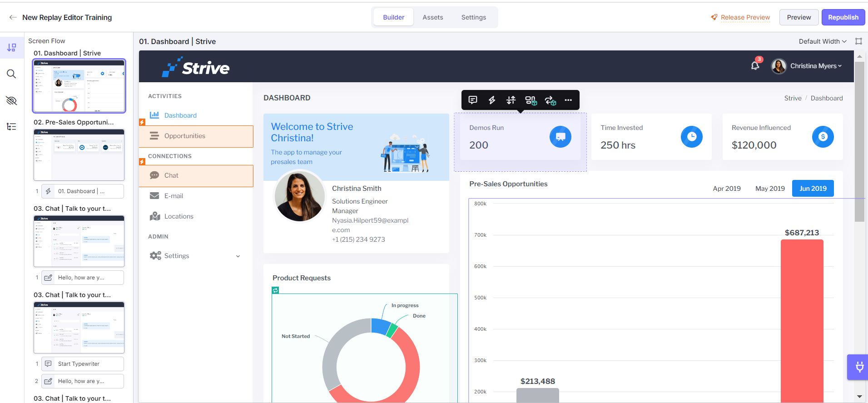The height and width of the screenshot is (403, 868).
Task: Click the Preview button
Action: (799, 17)
